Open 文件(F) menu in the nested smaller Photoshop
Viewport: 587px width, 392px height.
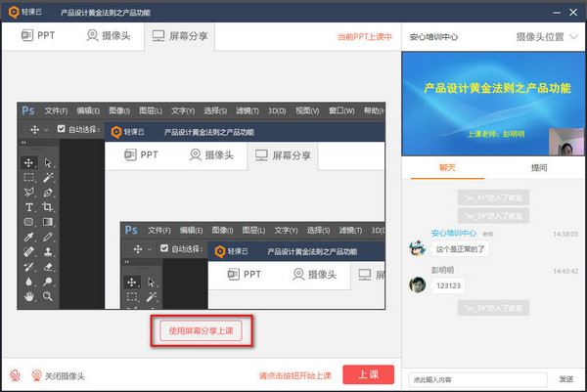click(159, 230)
